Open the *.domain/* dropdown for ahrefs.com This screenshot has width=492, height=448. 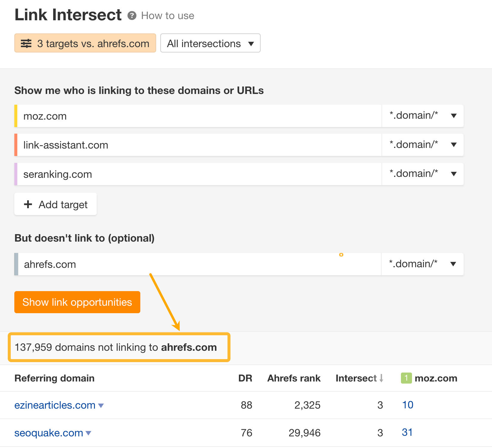click(x=423, y=264)
